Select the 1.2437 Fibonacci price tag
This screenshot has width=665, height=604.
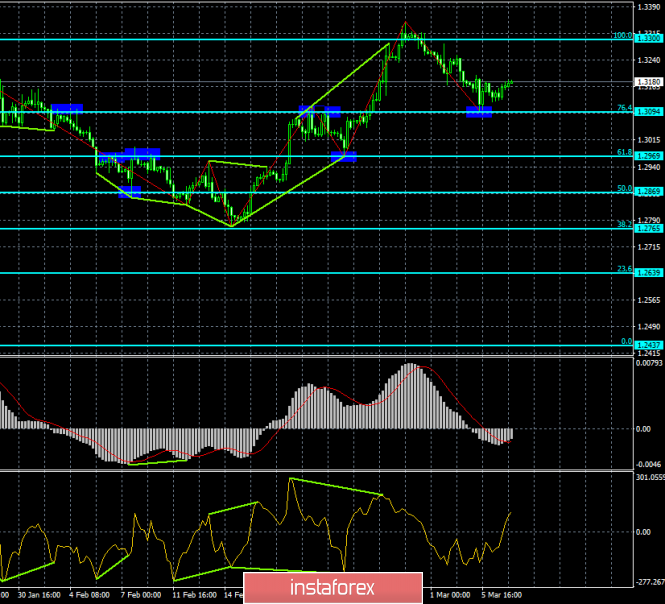point(649,345)
